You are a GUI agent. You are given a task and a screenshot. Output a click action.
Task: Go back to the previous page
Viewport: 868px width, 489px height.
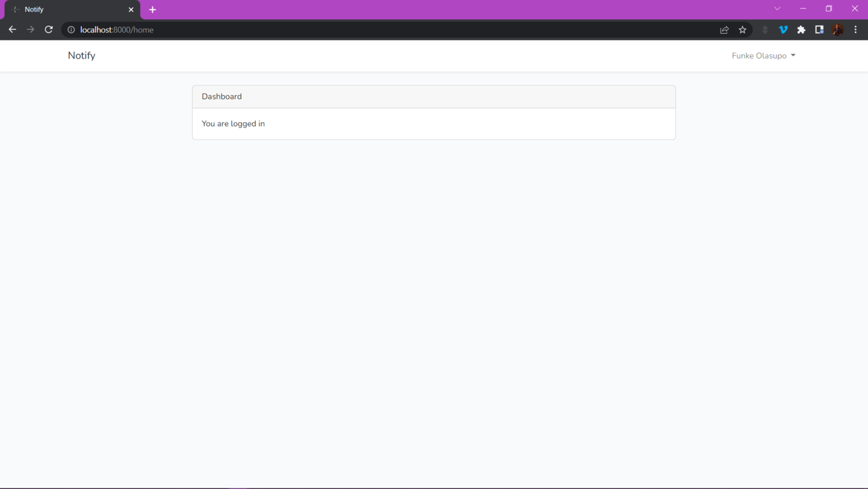12,29
